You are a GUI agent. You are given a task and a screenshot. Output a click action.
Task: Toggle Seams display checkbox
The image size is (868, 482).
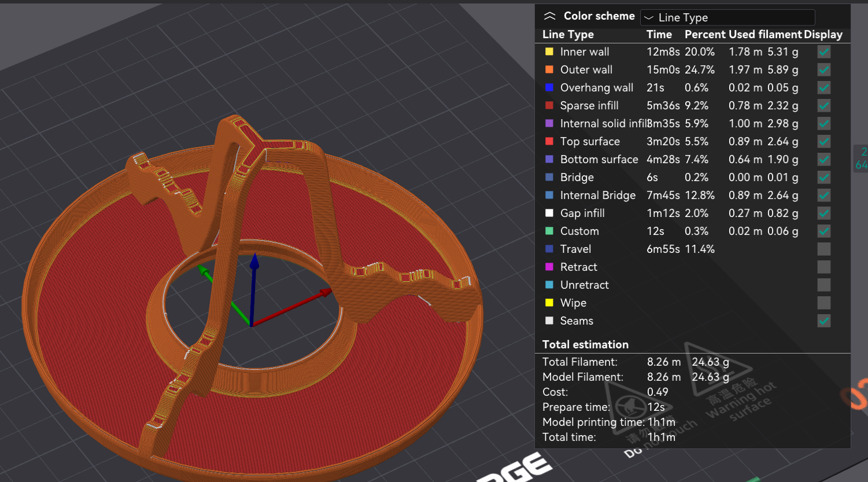click(x=824, y=321)
